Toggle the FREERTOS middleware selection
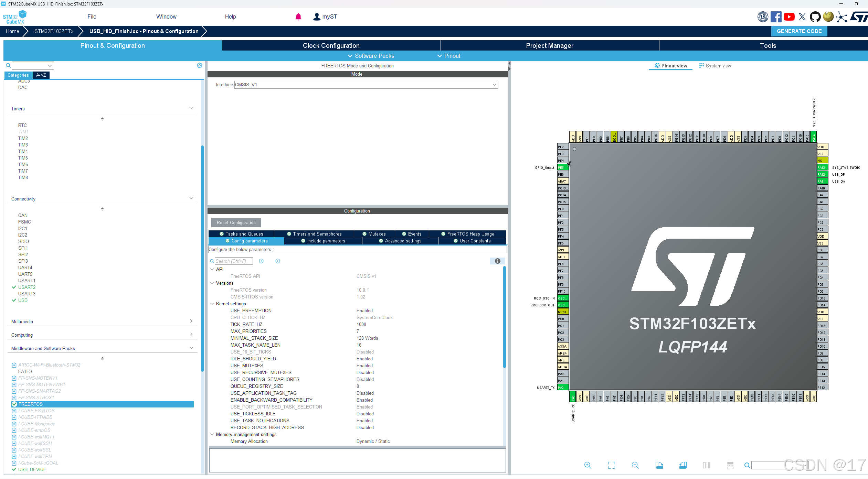 (14, 404)
